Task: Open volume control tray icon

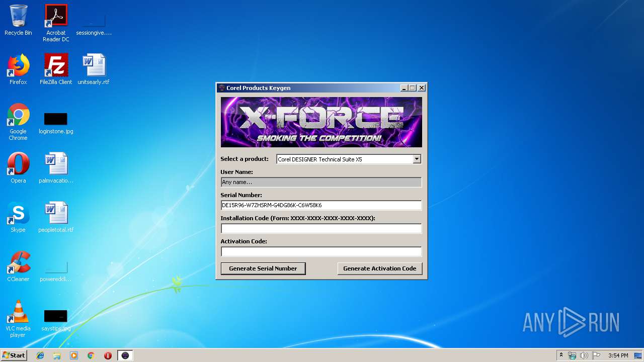Action: [584, 355]
